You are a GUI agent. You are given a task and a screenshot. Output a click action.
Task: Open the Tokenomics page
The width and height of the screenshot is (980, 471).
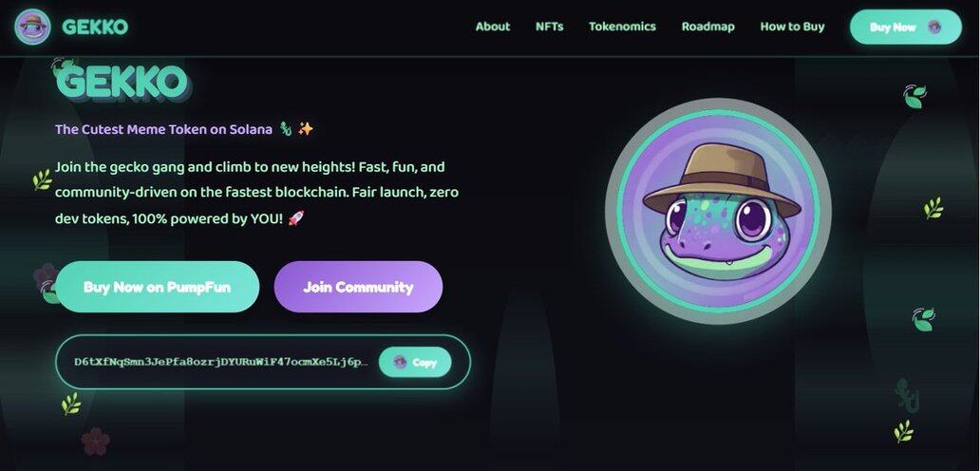622,27
